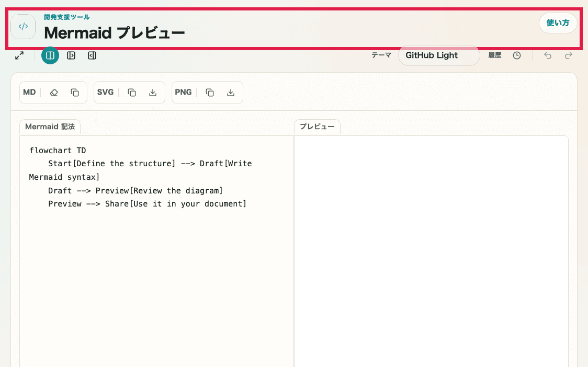
Task: Open the 使い方 help guide
Action: [558, 23]
